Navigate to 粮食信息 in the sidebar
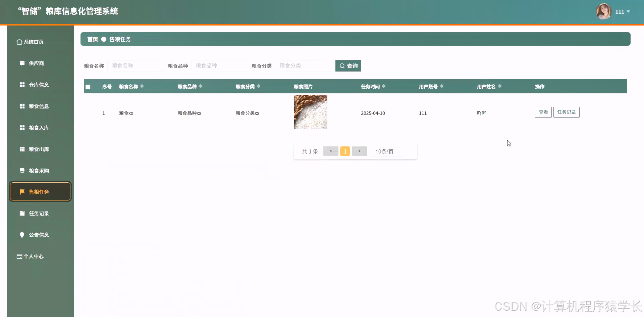The width and height of the screenshot is (644, 317). [x=38, y=106]
